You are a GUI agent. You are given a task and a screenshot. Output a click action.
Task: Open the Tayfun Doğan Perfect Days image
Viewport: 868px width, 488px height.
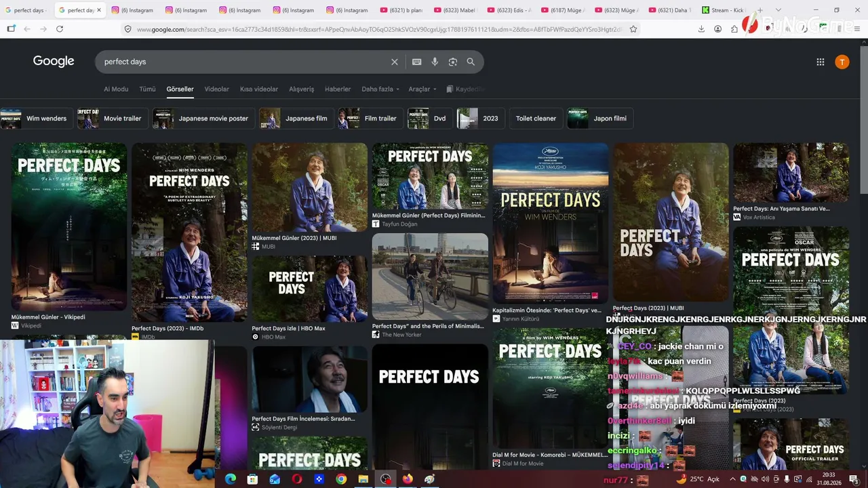430,176
